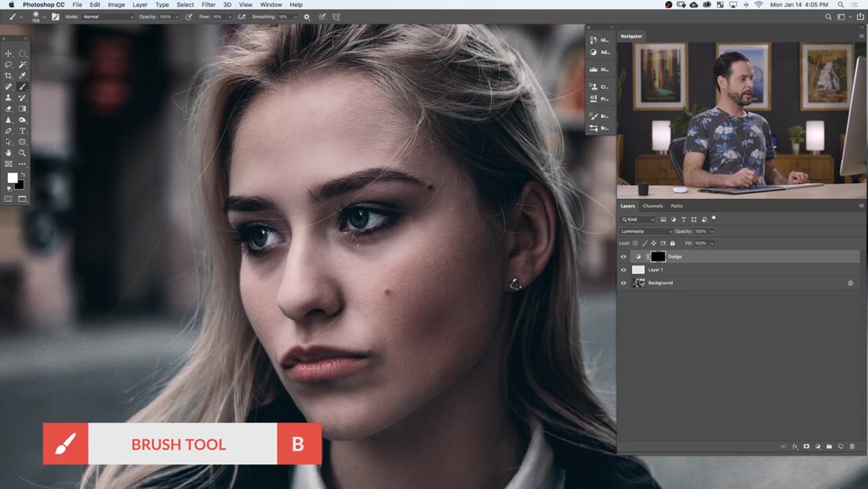Open the brush Mode dropdown
868x489 pixels.
point(108,17)
